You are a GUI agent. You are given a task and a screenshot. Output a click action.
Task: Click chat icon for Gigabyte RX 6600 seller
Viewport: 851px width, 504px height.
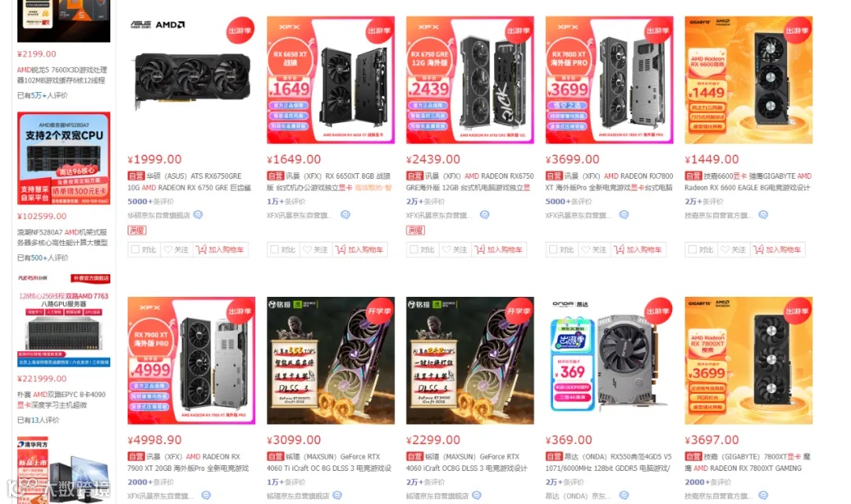[763, 215]
